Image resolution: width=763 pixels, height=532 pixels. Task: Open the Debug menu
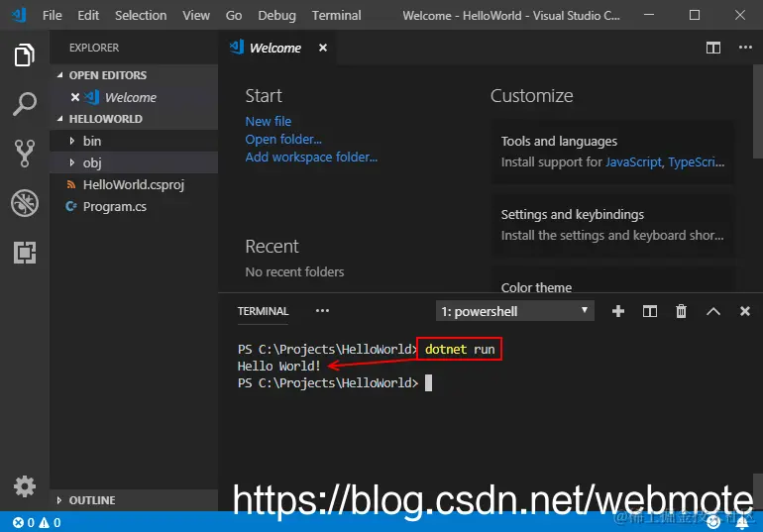(x=276, y=16)
